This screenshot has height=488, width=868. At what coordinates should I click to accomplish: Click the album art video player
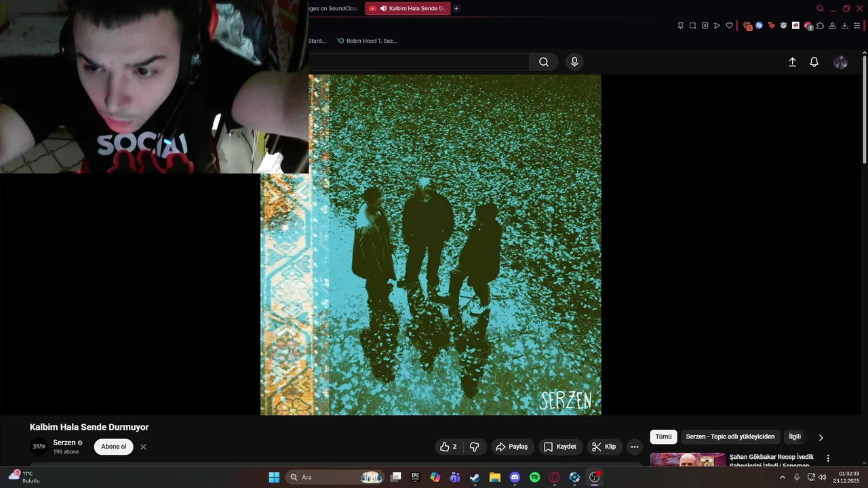click(431, 245)
